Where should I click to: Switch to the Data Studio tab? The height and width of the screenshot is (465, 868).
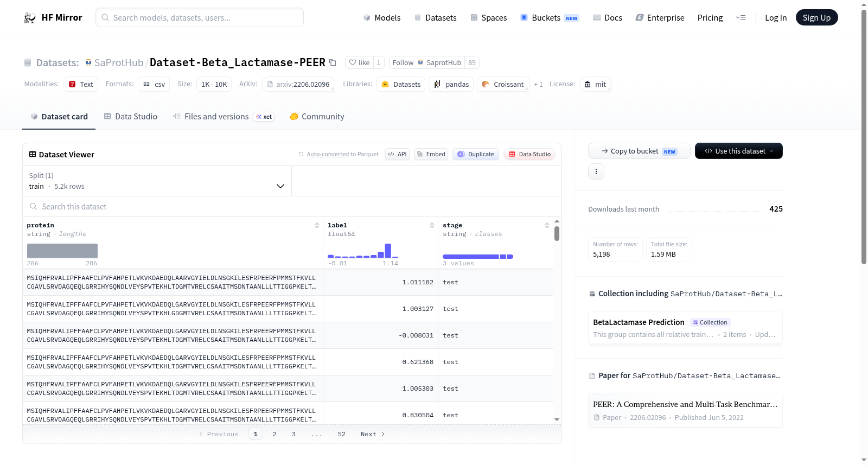coord(131,117)
